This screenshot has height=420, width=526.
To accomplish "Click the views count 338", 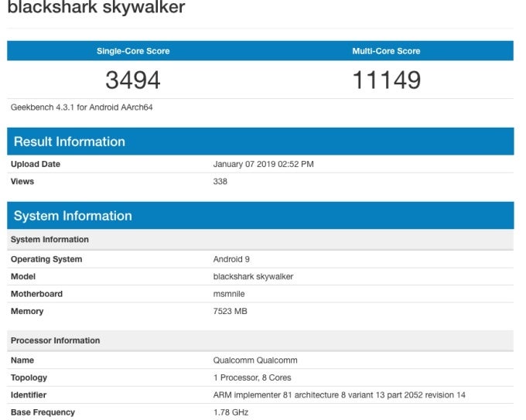I will pyautogui.click(x=220, y=182).
